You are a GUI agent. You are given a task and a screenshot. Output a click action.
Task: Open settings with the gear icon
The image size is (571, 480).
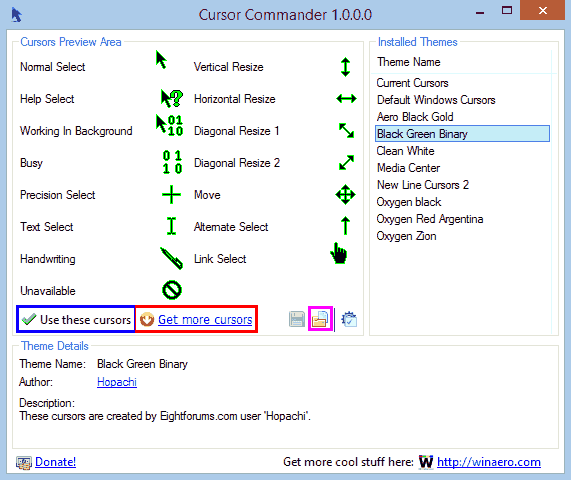(349, 319)
